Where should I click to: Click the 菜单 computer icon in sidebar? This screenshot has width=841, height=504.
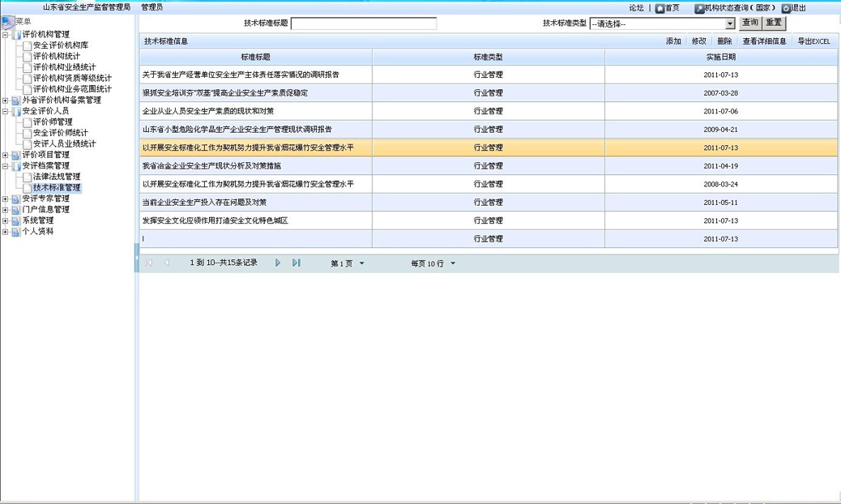tap(7, 22)
